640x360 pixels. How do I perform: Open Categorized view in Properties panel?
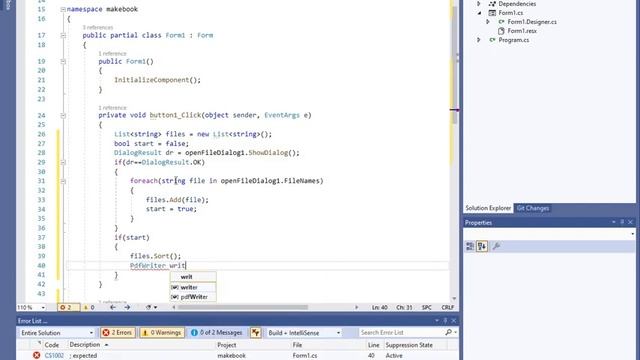[x=470, y=246]
